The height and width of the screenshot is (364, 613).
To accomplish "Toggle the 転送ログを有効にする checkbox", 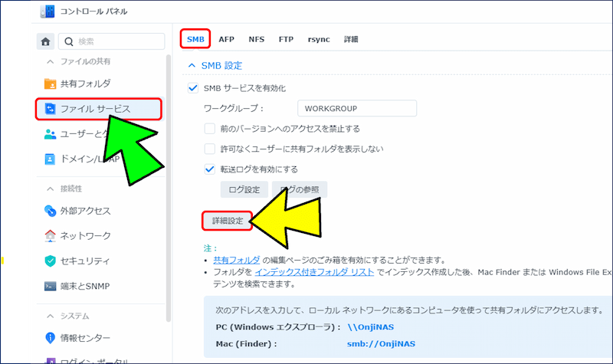I will click(209, 169).
